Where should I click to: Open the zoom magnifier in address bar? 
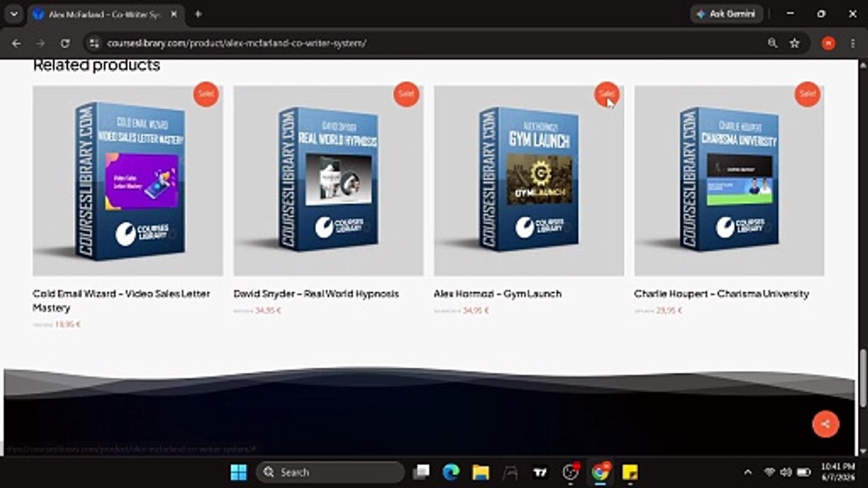click(772, 43)
